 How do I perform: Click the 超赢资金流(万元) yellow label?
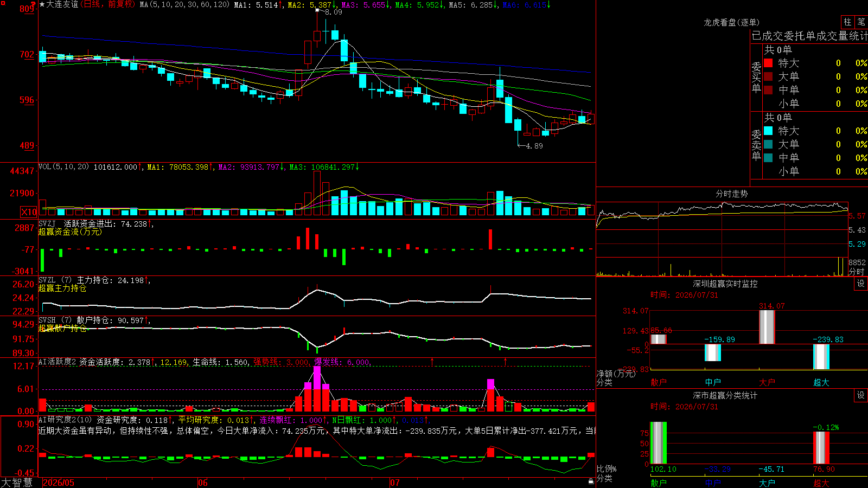(70, 232)
